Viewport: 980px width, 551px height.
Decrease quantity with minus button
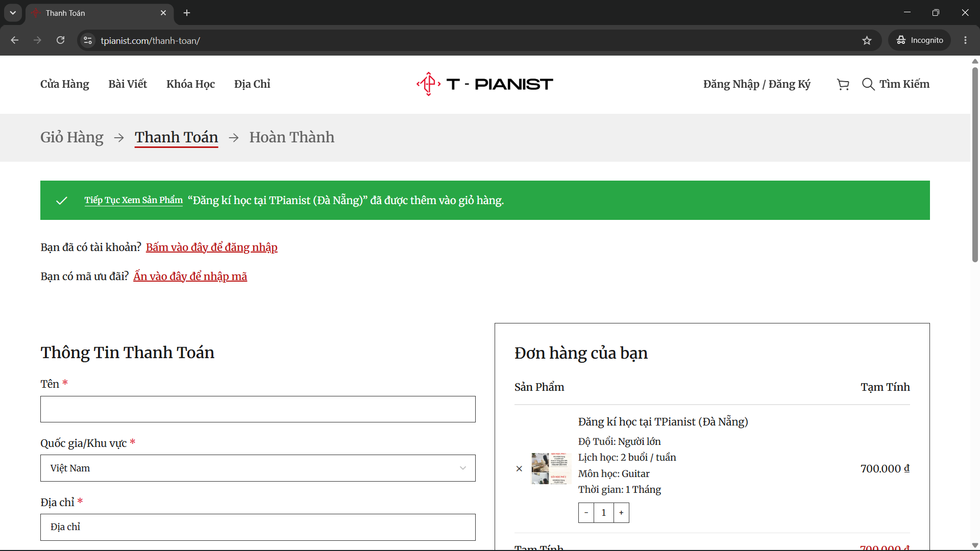(586, 513)
